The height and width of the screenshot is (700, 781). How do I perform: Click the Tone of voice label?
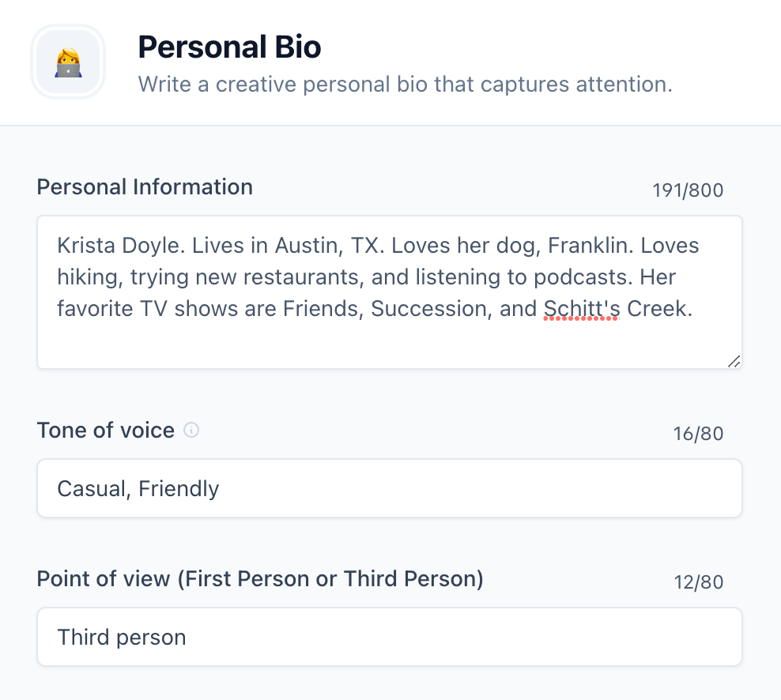pos(105,430)
